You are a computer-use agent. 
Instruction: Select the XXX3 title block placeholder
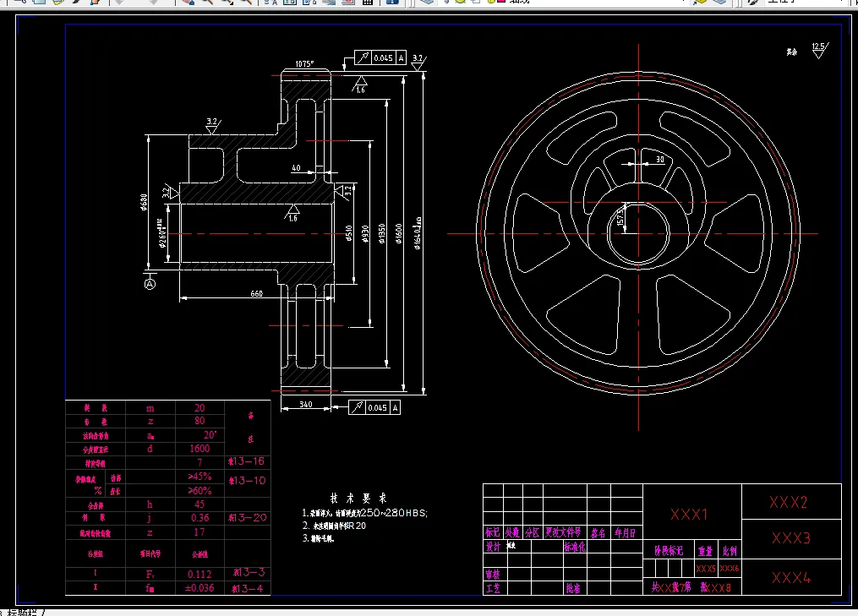point(791,538)
